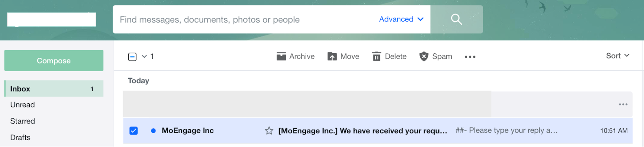Expand the selection chevron beside the checkbox
The width and height of the screenshot is (644, 147).
pos(144,57)
